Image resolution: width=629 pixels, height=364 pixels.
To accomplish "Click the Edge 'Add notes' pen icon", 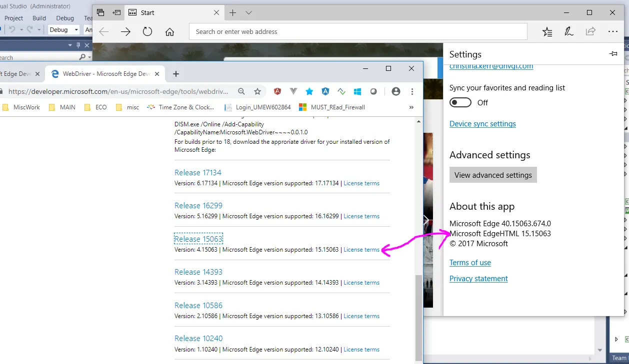I will click(569, 31).
